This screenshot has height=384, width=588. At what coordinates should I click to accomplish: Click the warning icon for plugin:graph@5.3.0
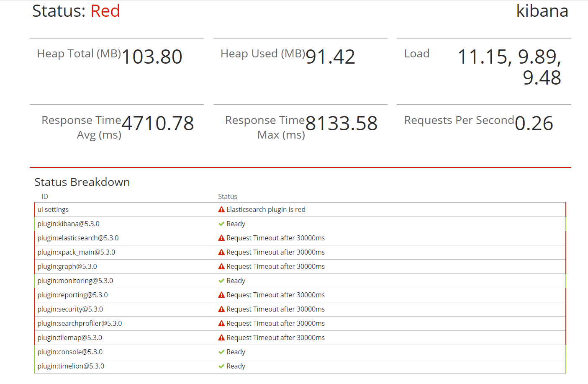221,266
